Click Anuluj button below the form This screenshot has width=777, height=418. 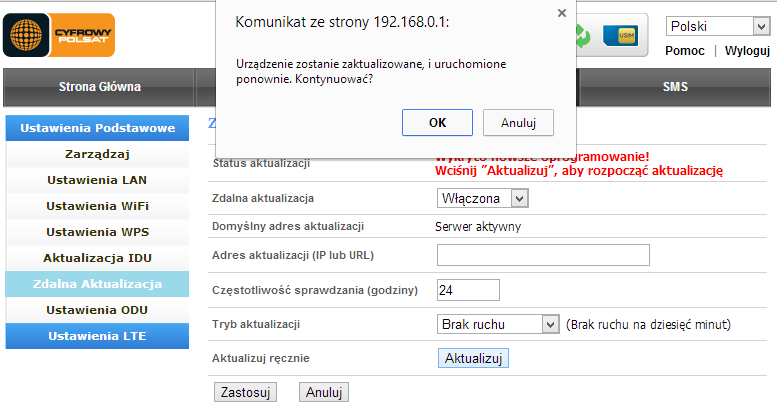tap(324, 392)
